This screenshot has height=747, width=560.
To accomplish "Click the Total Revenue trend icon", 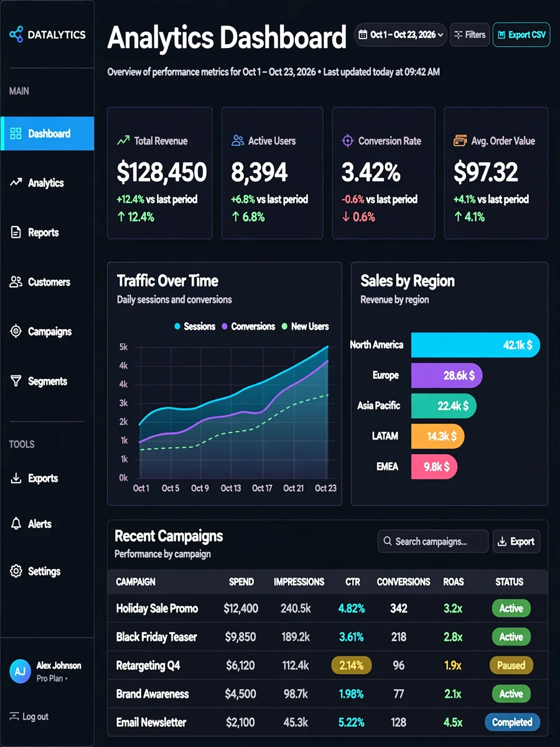I will pyautogui.click(x=123, y=141).
